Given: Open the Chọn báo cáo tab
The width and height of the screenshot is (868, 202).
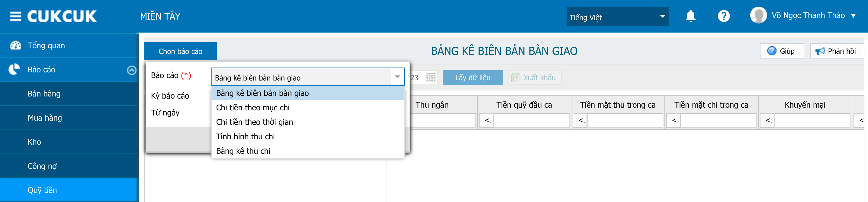Looking at the screenshot, I should pos(180,51).
